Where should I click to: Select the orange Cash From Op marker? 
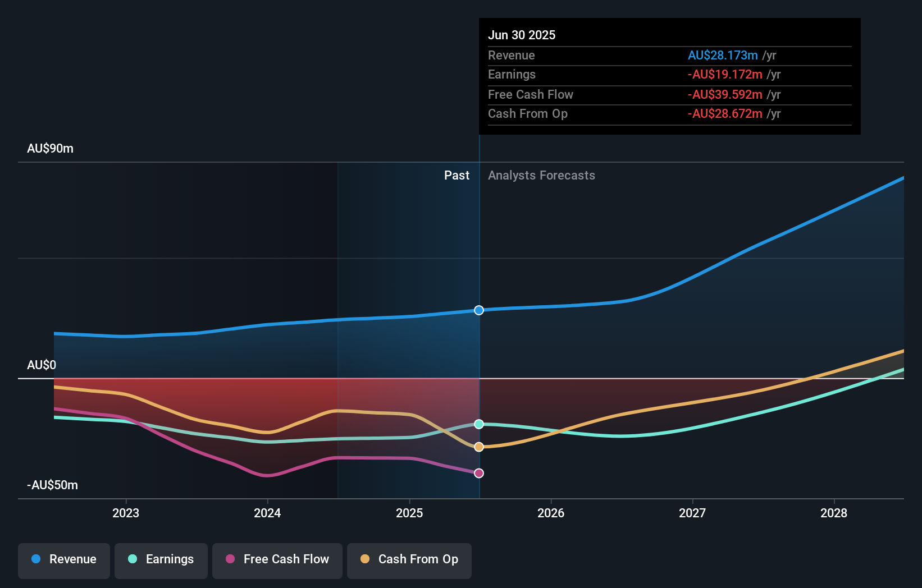478,446
